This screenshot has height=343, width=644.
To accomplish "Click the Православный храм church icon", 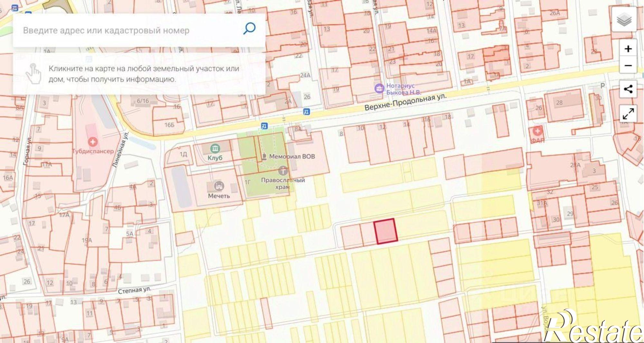I will 283,170.
